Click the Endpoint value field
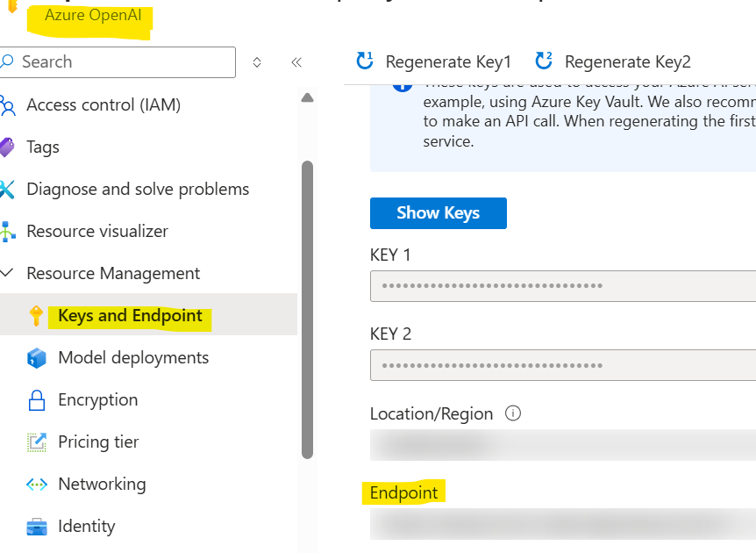Viewport: 756px width, 553px height. (563, 524)
